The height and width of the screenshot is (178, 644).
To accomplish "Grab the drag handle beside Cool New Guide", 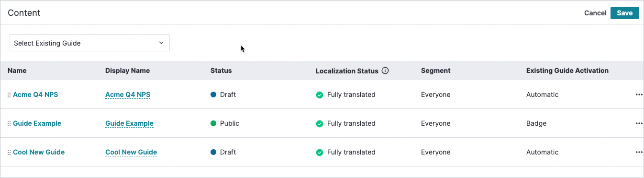I will (9, 153).
